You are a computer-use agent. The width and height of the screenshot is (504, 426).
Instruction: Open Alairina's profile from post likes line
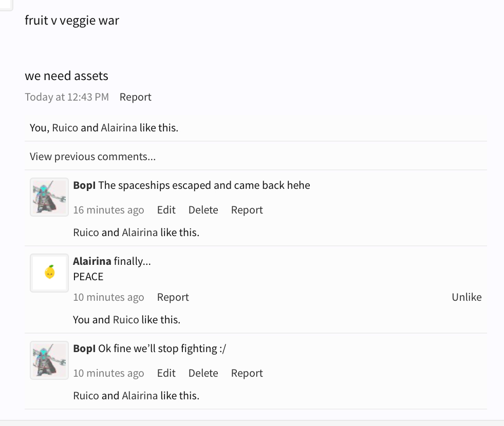click(x=119, y=127)
